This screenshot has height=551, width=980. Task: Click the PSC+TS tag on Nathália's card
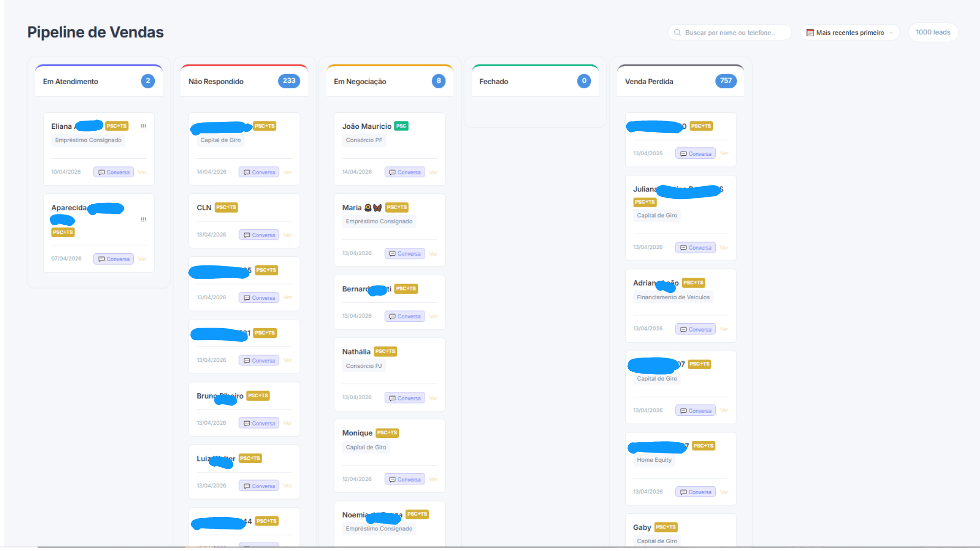coord(385,351)
